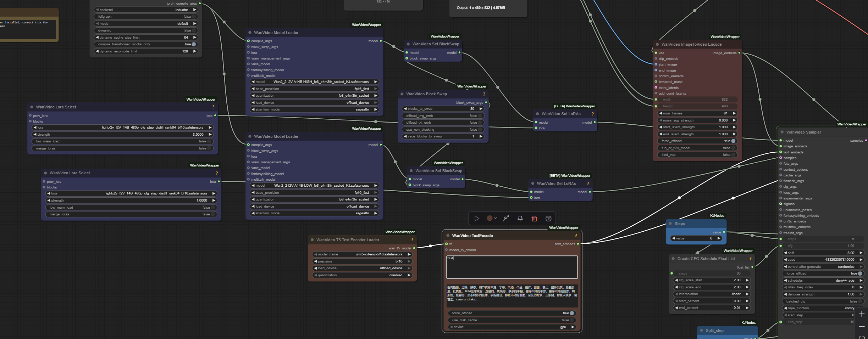Screen dimensions: 868x339
Task: Increase dynamo_cache_size_limit with its right arrow
Action: point(194,38)
